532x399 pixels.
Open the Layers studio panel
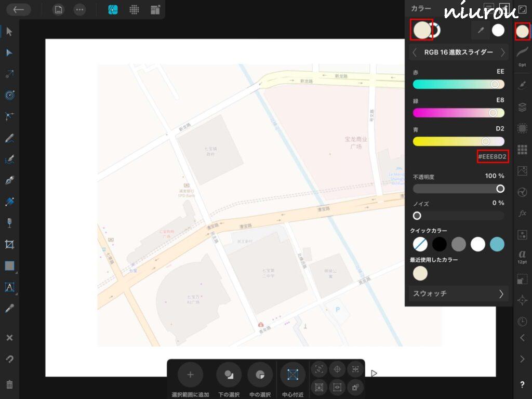pos(523,108)
